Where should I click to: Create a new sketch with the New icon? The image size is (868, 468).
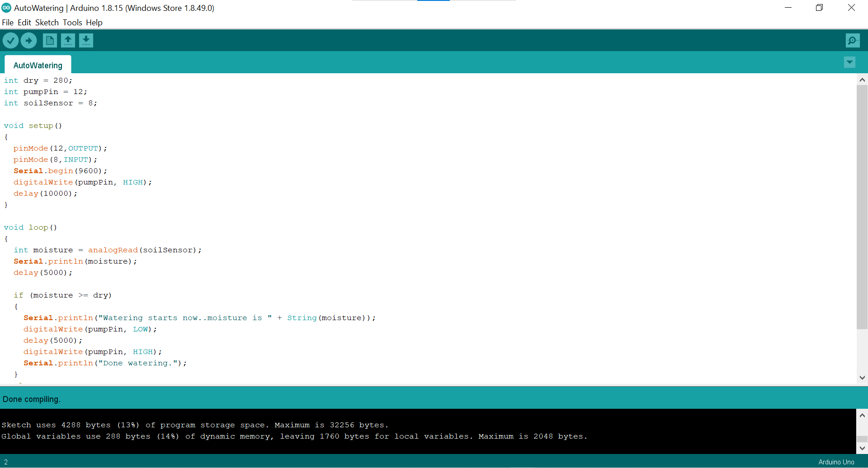tap(50, 41)
